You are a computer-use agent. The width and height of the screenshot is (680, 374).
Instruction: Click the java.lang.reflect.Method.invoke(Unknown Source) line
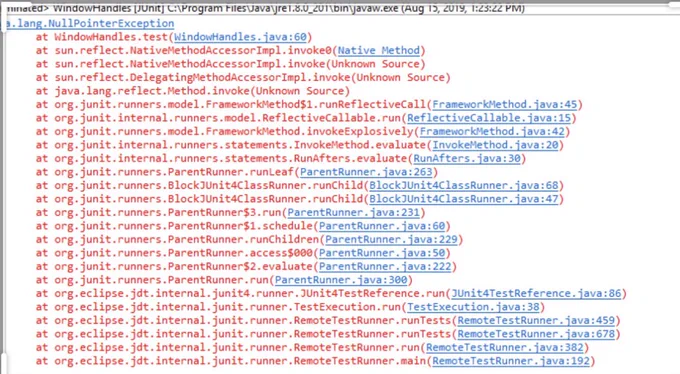point(193,91)
